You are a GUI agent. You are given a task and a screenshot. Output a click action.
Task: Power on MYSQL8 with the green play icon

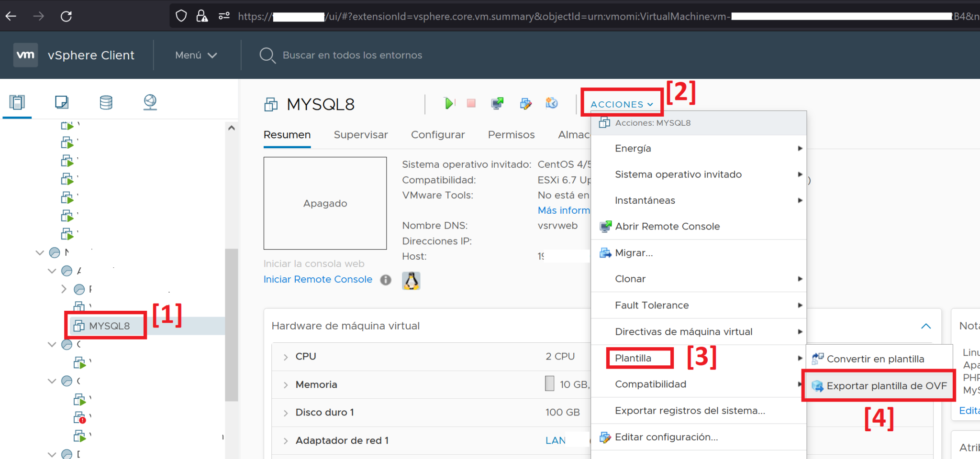coord(448,103)
